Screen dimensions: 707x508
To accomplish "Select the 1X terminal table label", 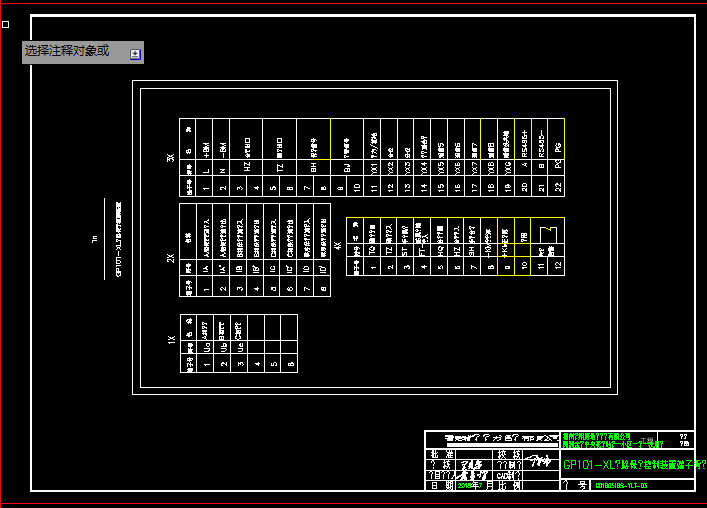I will click(171, 342).
